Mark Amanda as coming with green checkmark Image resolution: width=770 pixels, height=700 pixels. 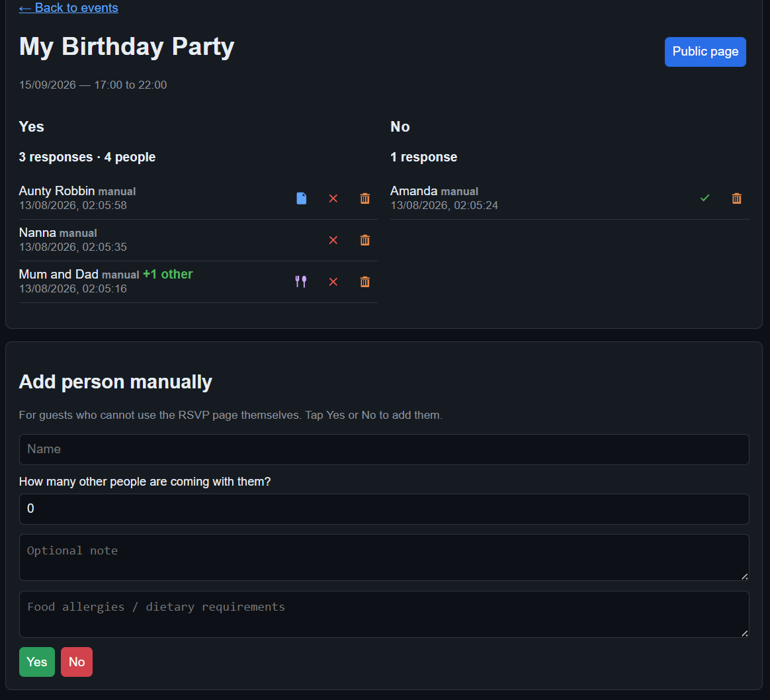705,198
